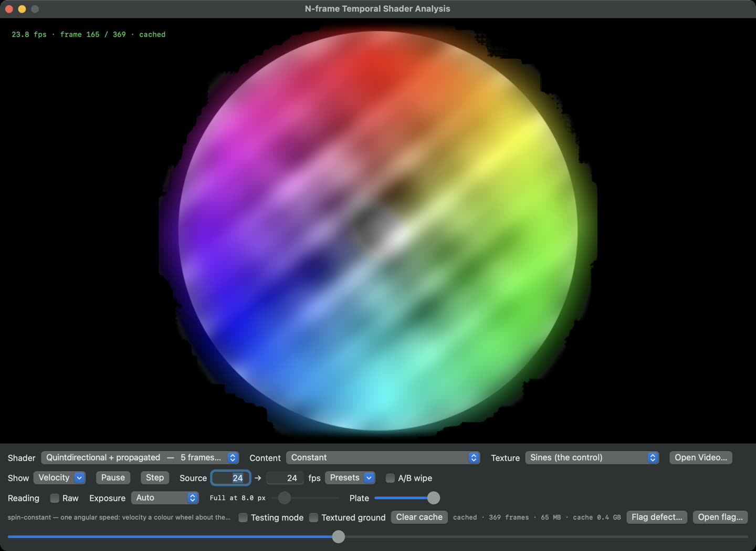
Task: Click the exposure range slider knob
Action: [285, 498]
